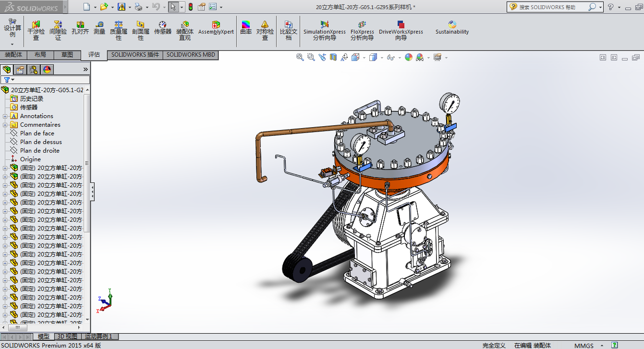This screenshot has height=349, width=644.
Task: Click the Sensor (传感器) tool
Action: click(x=163, y=28)
